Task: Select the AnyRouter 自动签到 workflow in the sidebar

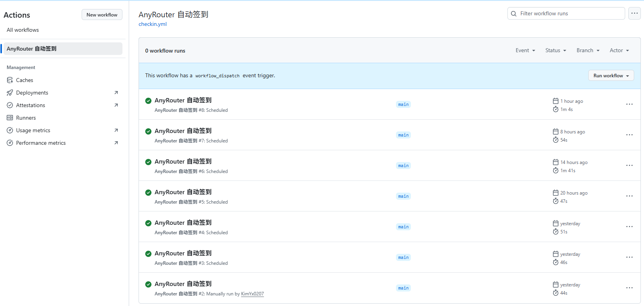Action: click(x=63, y=49)
